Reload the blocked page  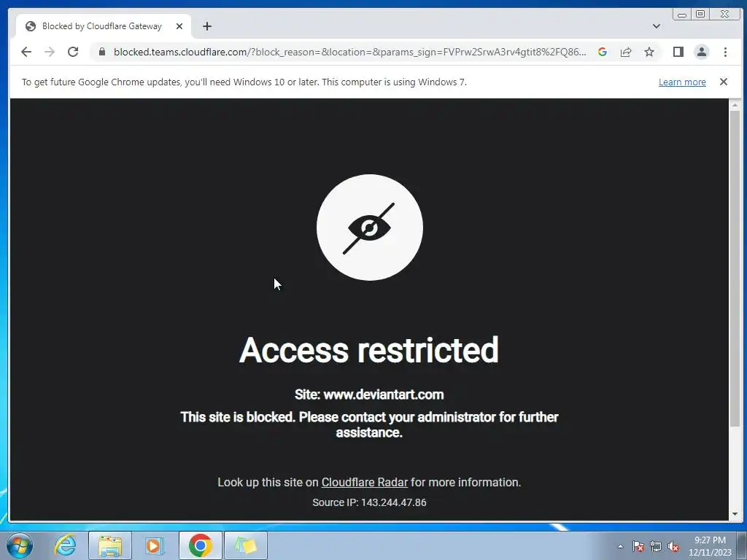point(73,52)
